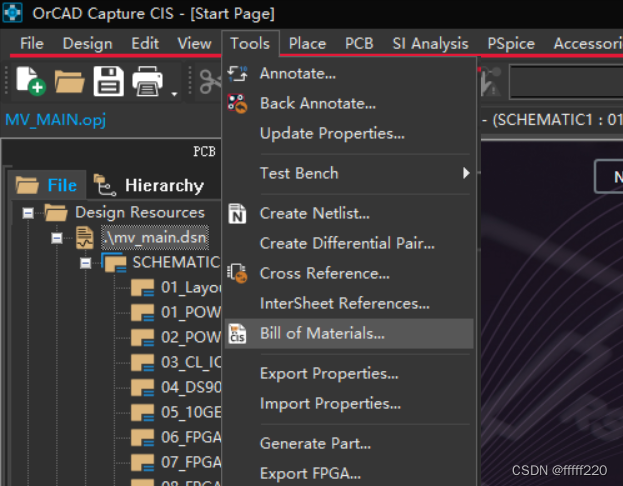The image size is (623, 486).
Task: Open the Edit menu
Action: coord(145,43)
